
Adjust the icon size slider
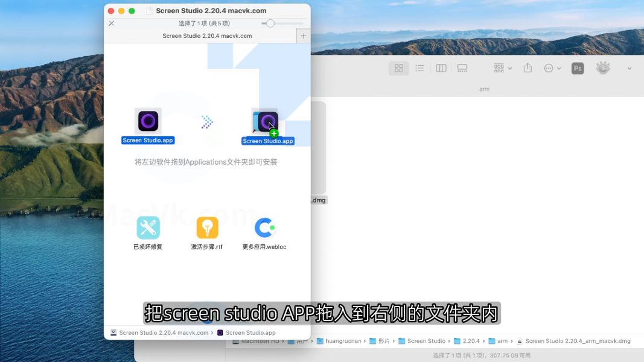coord(270,24)
